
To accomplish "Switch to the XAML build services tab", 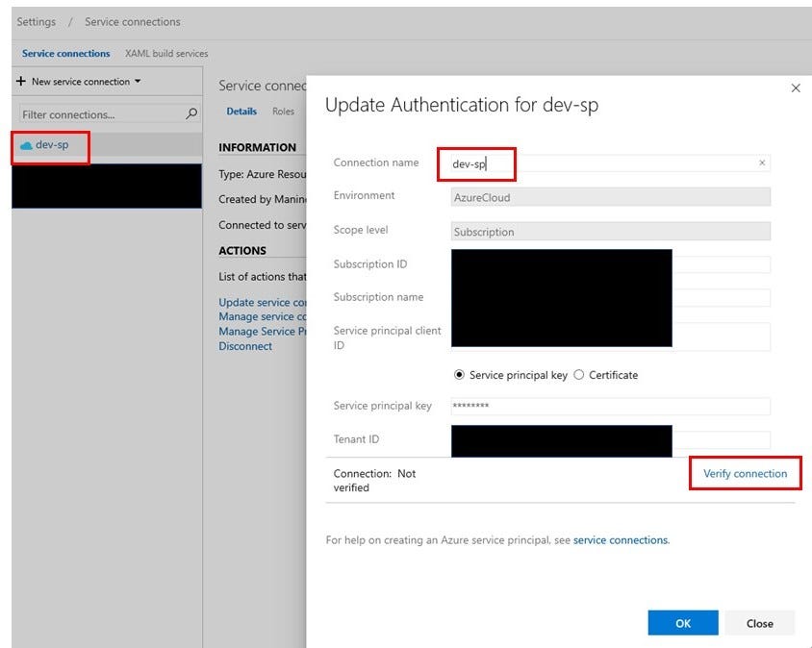I will 166,53.
